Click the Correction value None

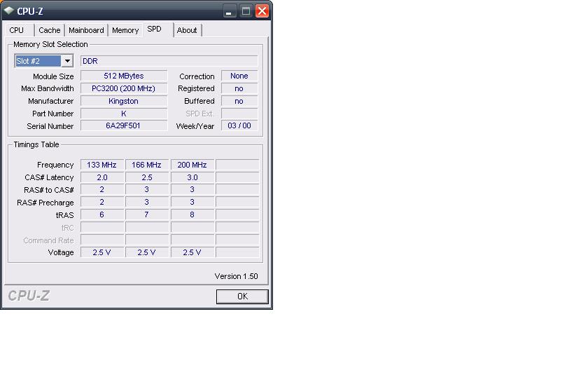(239, 76)
